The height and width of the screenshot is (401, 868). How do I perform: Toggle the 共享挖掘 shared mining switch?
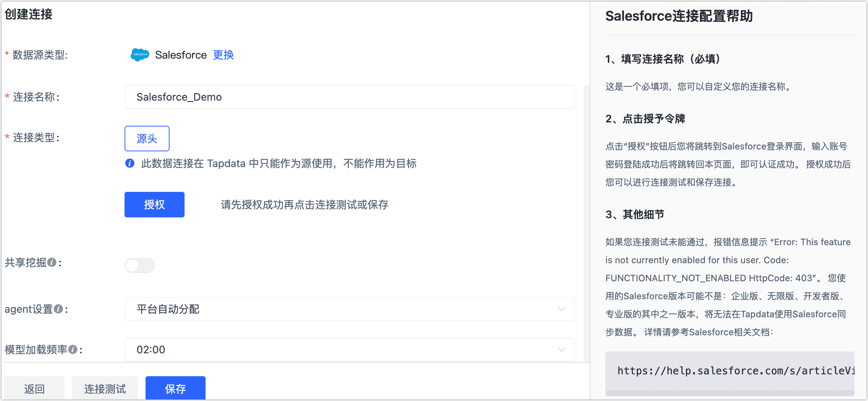click(x=139, y=265)
